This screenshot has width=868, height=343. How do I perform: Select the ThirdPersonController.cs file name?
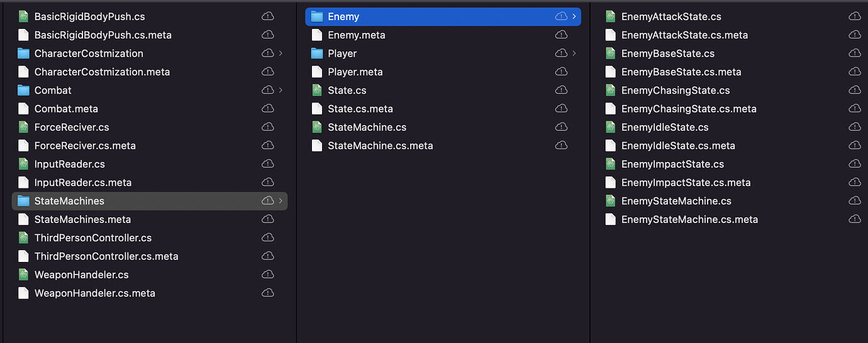pyautogui.click(x=93, y=238)
